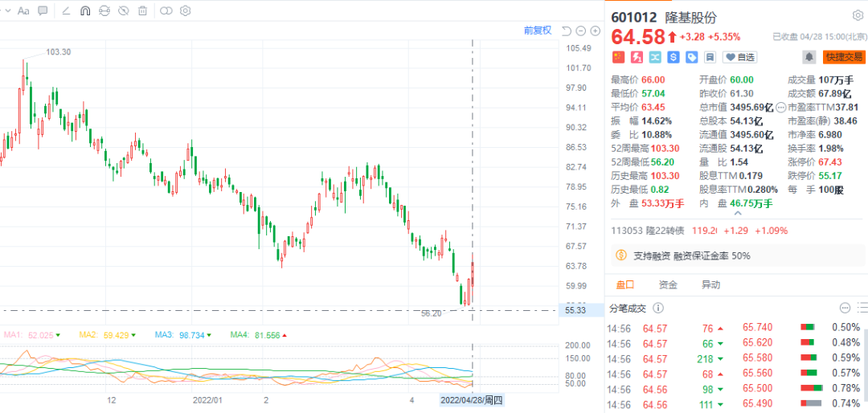Open more options for 分笔成交
The height and width of the screenshot is (413, 868).
click(845, 308)
